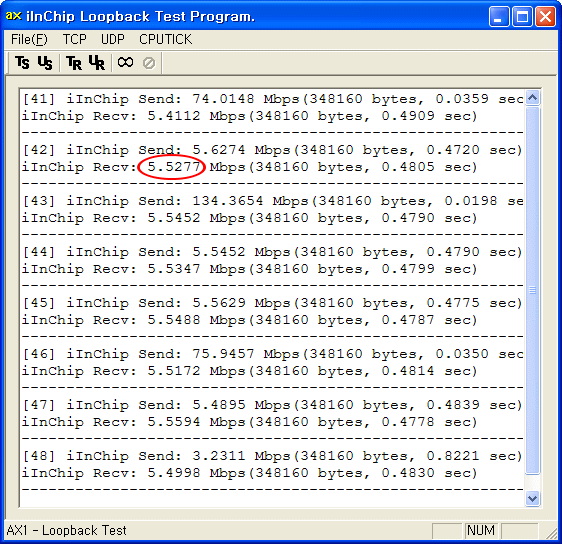Click the Recv 5.5172 Mbps line
Viewport: 562px width, 544px height.
(249, 371)
